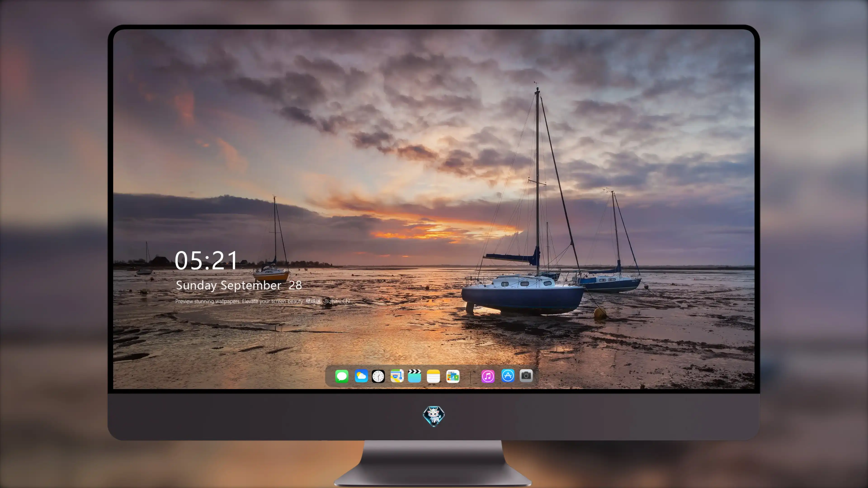This screenshot has width=868, height=488.
Task: Click the dragon logo on monitor chin
Action: pos(434,416)
